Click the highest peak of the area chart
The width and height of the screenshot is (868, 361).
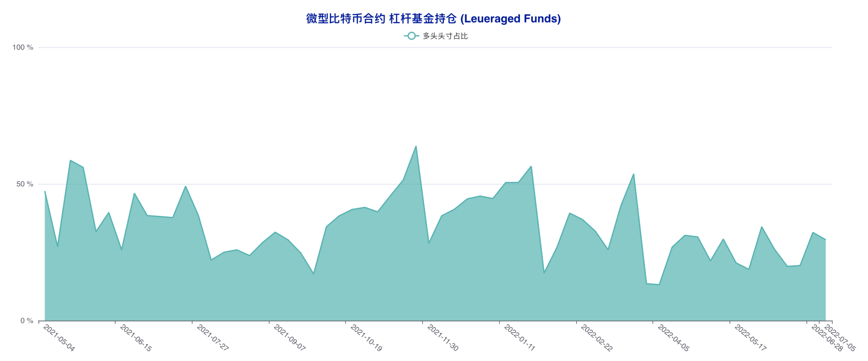coord(416,146)
